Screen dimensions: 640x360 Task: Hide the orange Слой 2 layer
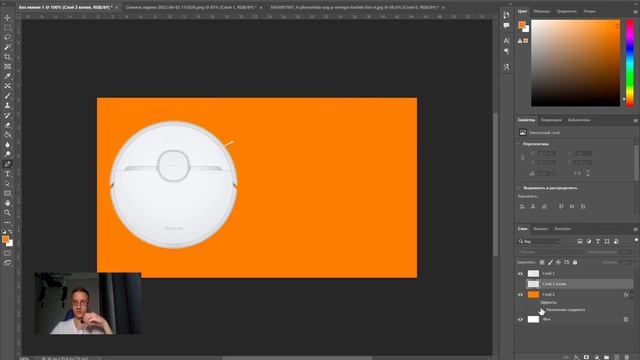(520, 294)
